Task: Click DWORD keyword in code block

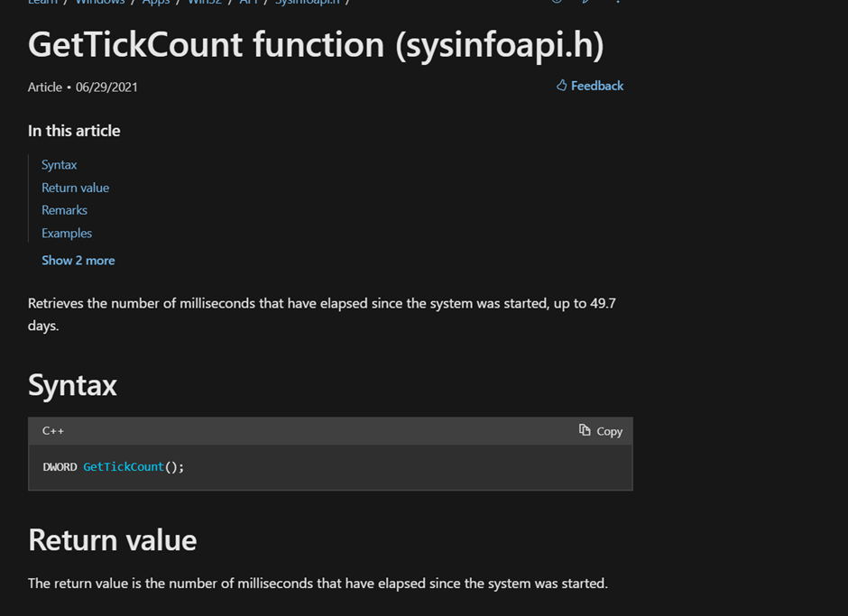Action: (60, 466)
